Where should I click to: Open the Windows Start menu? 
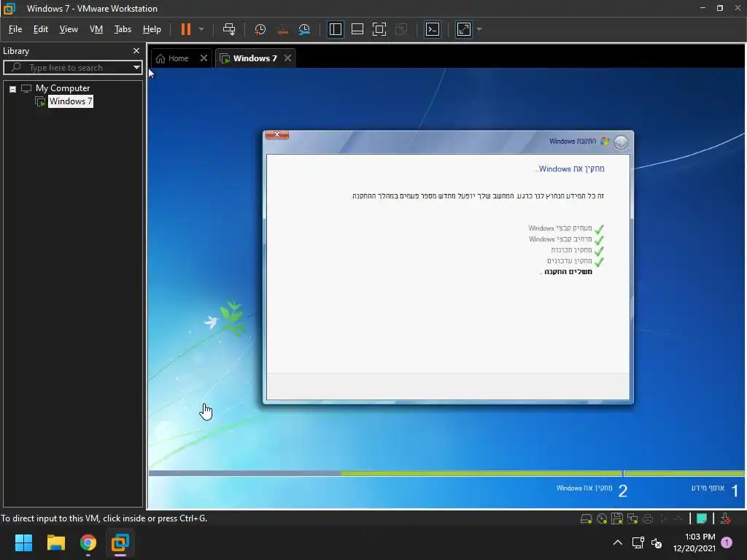point(24,542)
